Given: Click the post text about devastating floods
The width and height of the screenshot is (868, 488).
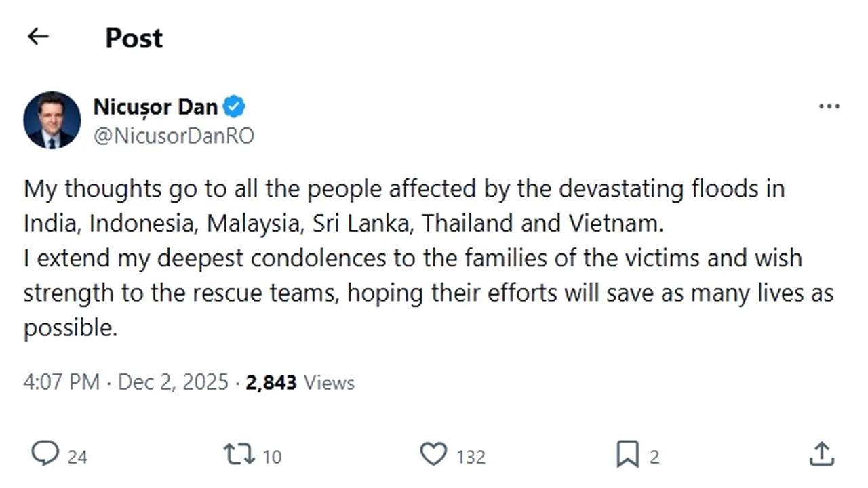Looking at the screenshot, I should point(427,258).
